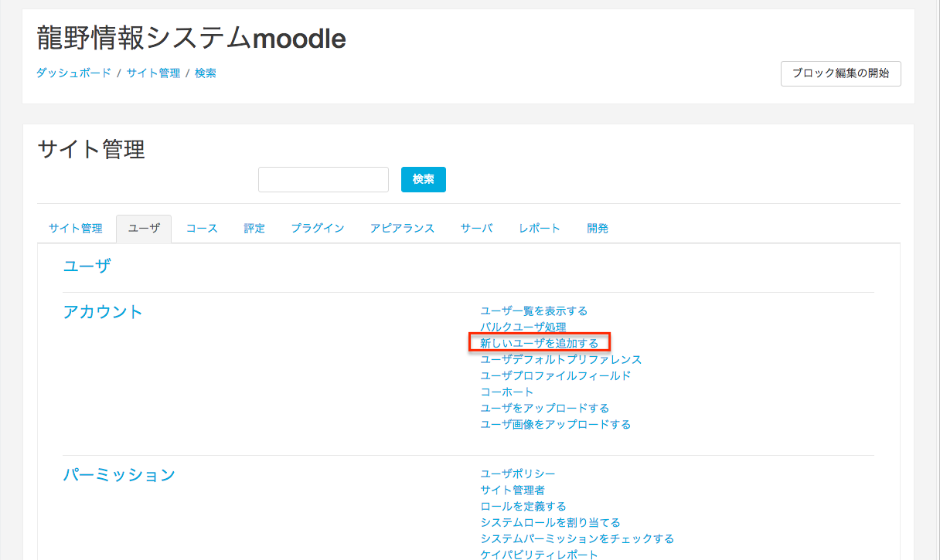The image size is (940, 560).
Task: Open ロールを定義する link
Action: click(523, 506)
